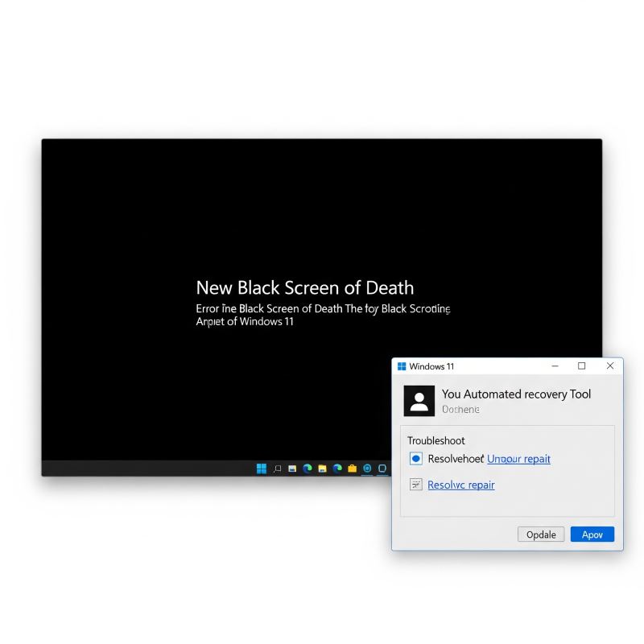The width and height of the screenshot is (644, 644).
Task: Click the "New Black Screen of Death" heading
Action: (x=305, y=287)
